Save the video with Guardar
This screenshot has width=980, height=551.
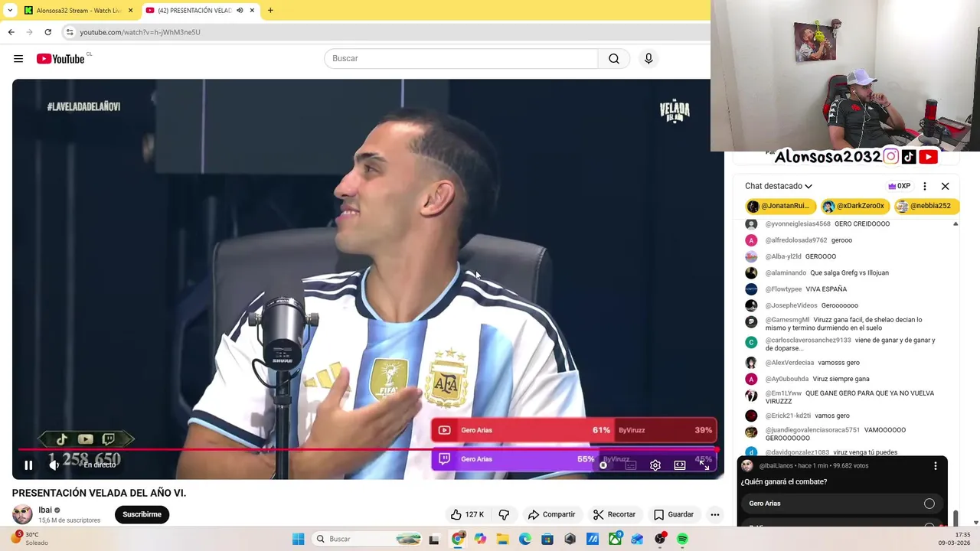pos(673,514)
